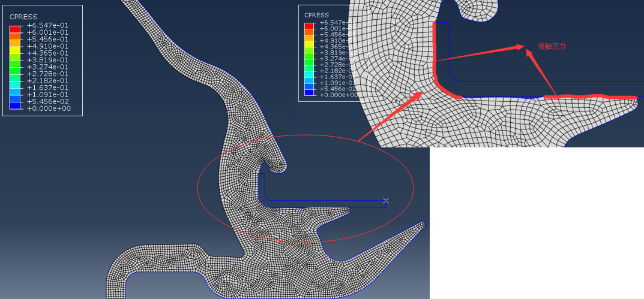The image size is (644, 299).
Task: Click the +4.365e-01 value in left legend
Action: [47, 53]
